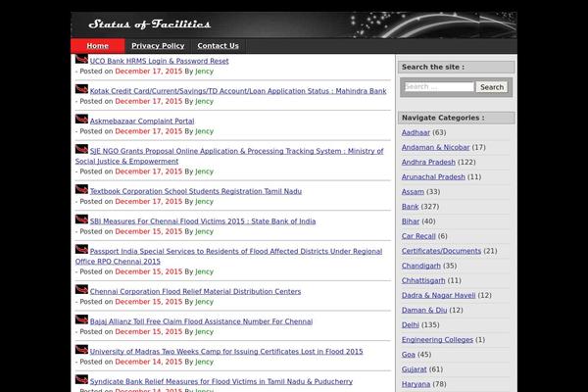Go to the Home menu tab
Viewport: 588px width, 392px height.
[97, 46]
